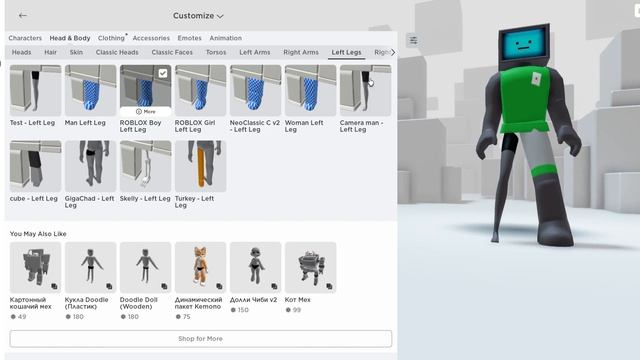Select the Hair subcategory

[x=51, y=52]
